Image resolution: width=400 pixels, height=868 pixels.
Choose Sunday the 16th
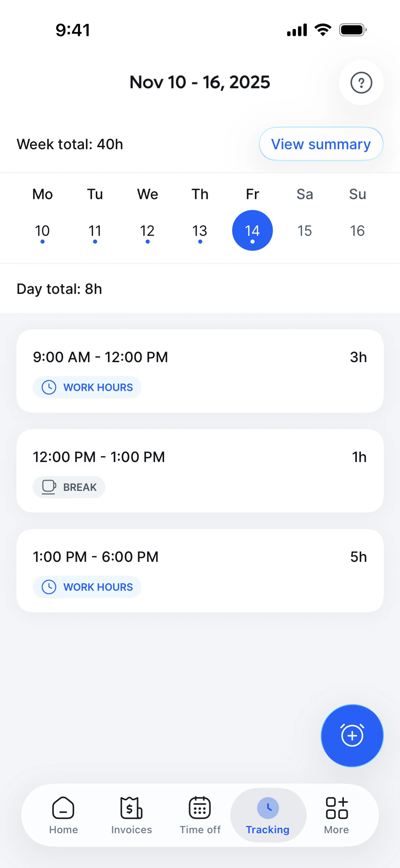pos(357,231)
